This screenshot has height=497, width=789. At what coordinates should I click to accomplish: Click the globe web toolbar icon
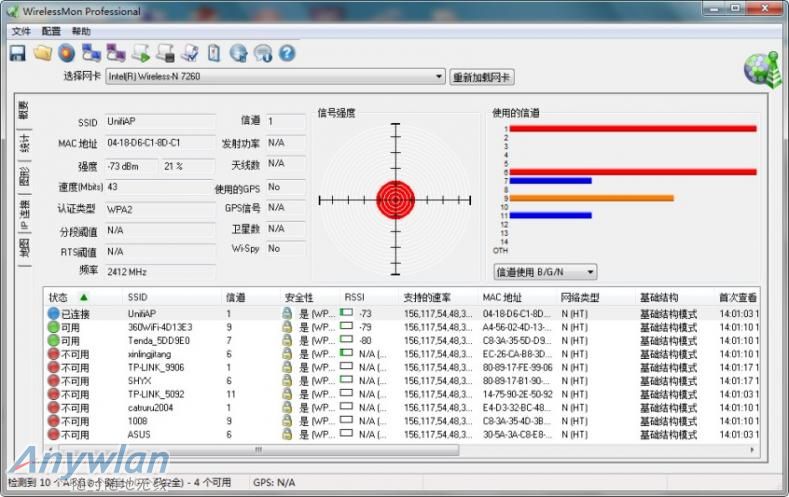tap(239, 53)
